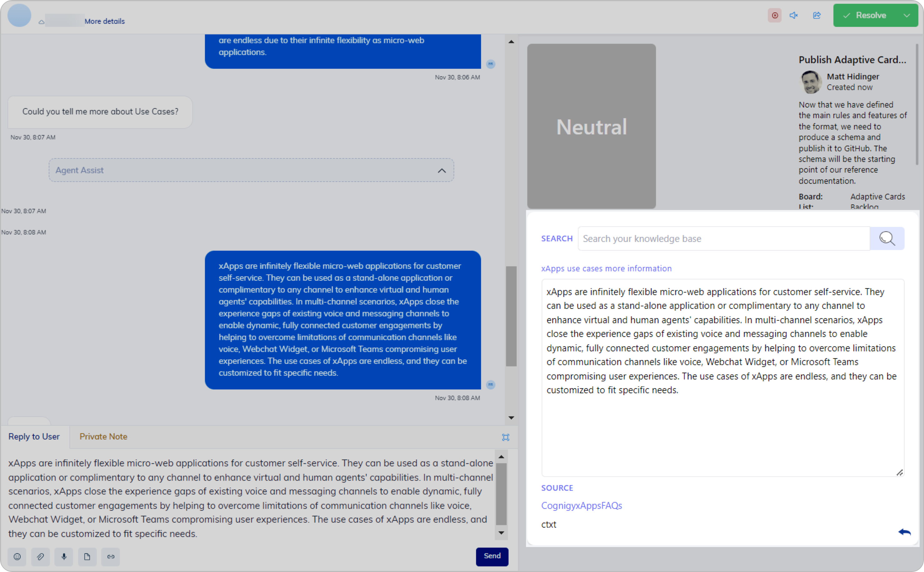This screenshot has width=924, height=572.
Task: Open the CognigyxAppsFAQs source link
Action: 581,505
